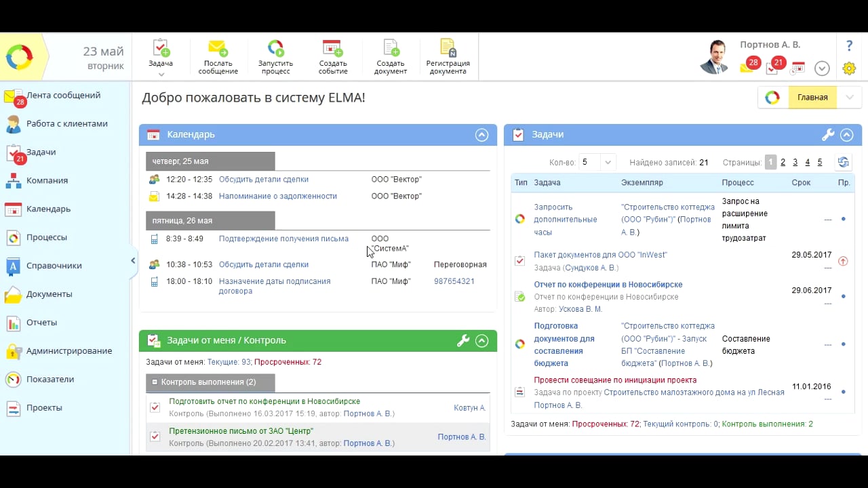Open Подтверждение получения письма event
Screen dimensions: 868x488
283,239
